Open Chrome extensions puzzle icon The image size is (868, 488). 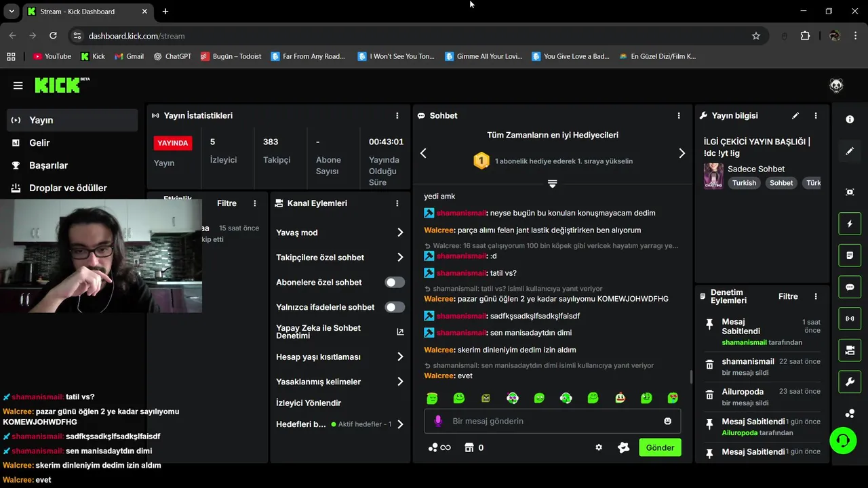click(x=805, y=36)
